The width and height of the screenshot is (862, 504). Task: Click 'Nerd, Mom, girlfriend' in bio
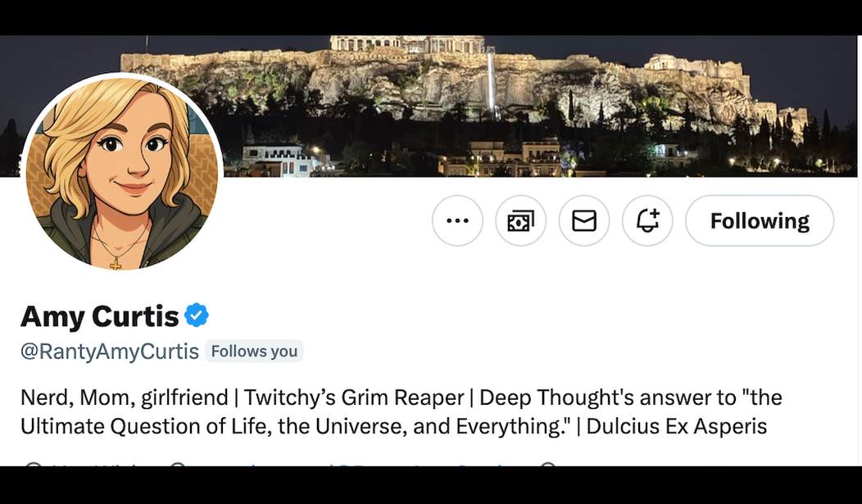[124, 398]
